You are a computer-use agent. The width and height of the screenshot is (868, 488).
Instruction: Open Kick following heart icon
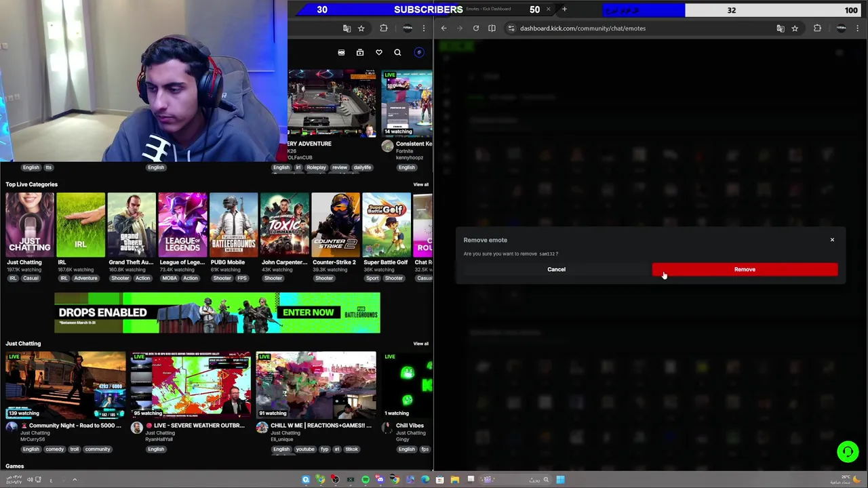(379, 52)
